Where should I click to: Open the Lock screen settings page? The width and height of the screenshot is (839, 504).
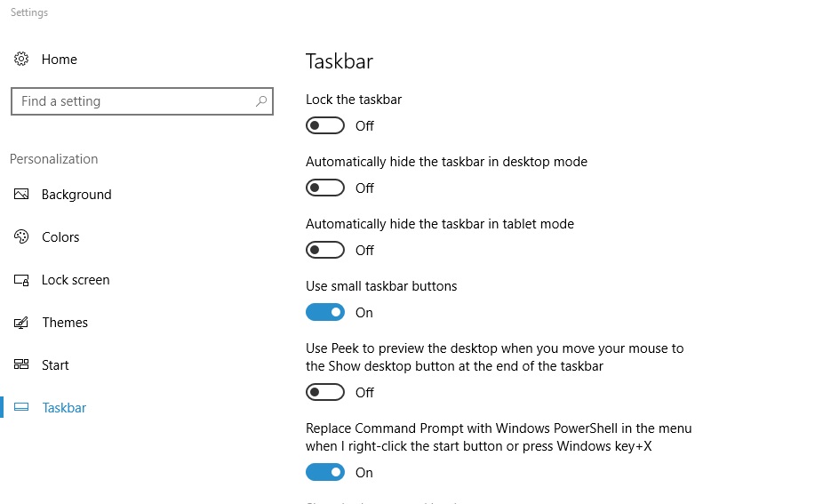tap(76, 280)
